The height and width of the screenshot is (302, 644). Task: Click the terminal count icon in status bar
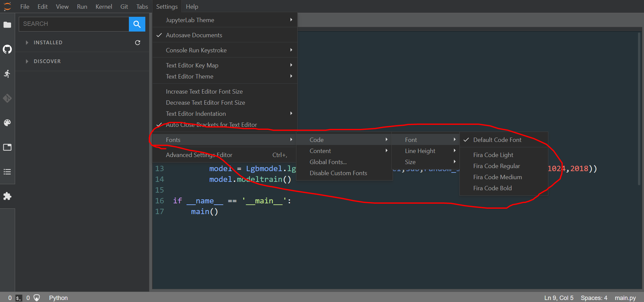pyautogui.click(x=19, y=298)
